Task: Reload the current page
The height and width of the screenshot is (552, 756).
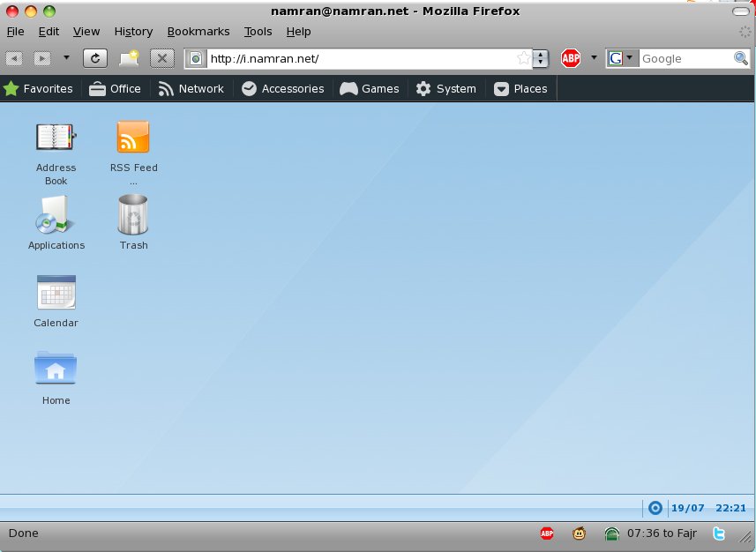Action: (95, 58)
